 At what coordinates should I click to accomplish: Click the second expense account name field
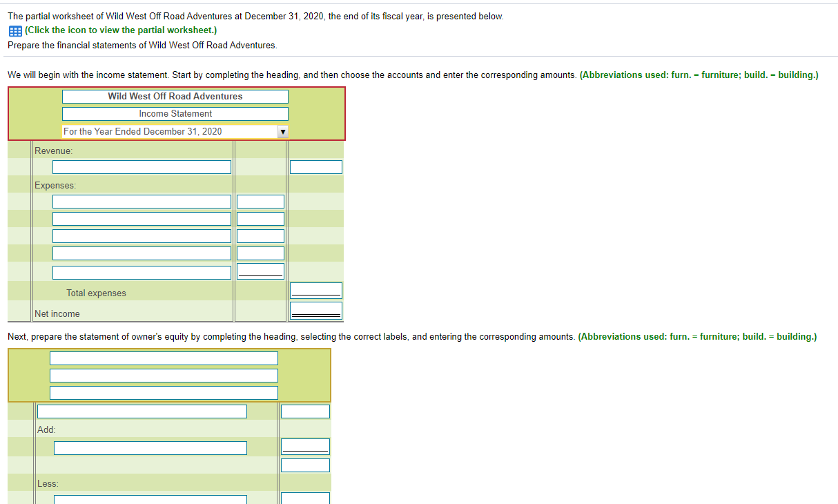(142, 219)
